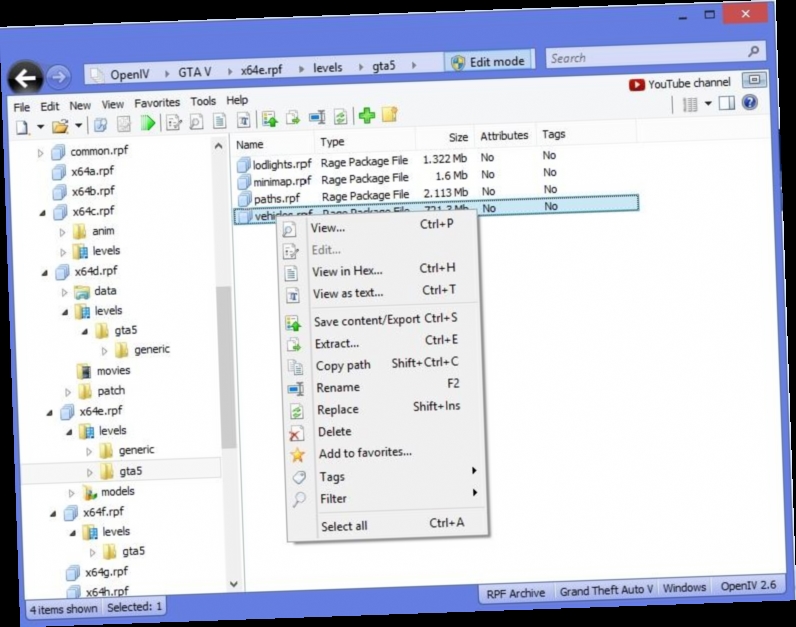
Task: Open dropdown arrow next to New file icon
Action: tap(41, 126)
